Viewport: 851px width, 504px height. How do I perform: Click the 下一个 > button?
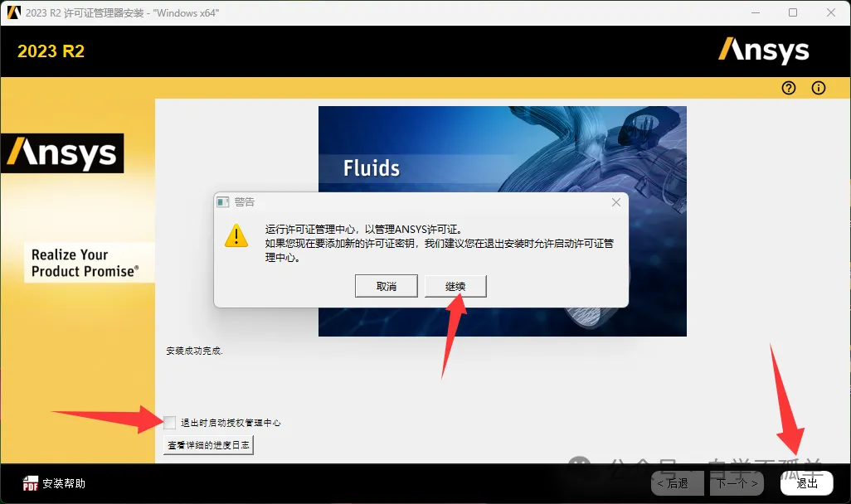coord(737,482)
